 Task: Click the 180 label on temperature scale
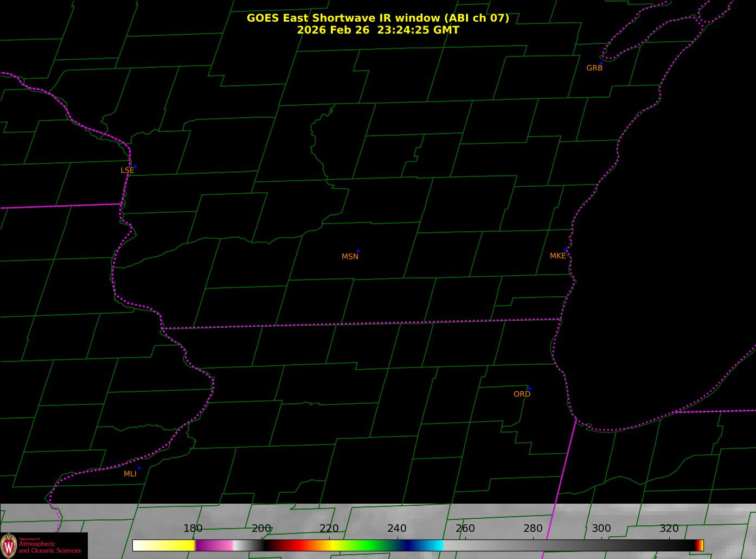[193, 529]
